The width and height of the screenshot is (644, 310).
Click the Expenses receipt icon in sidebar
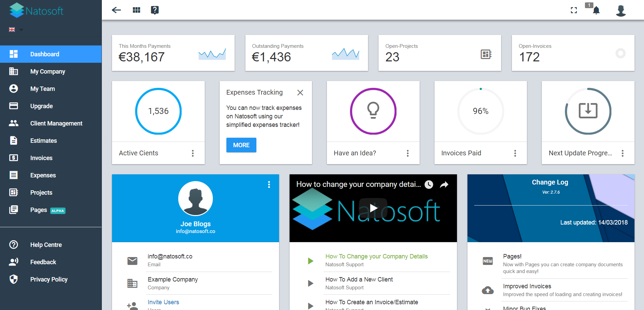point(14,175)
